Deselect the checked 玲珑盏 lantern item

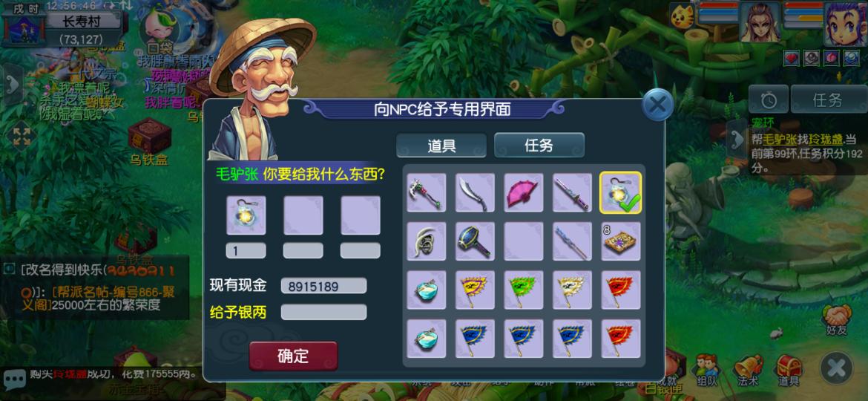coord(620,193)
